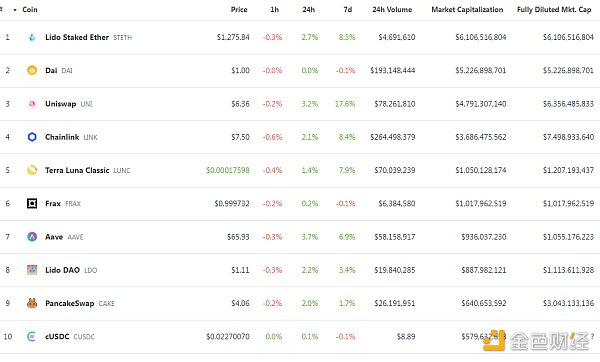Viewport: 600px width, 362px height.
Task: Open the Lido Staked Ether name link
Action: tap(77, 37)
